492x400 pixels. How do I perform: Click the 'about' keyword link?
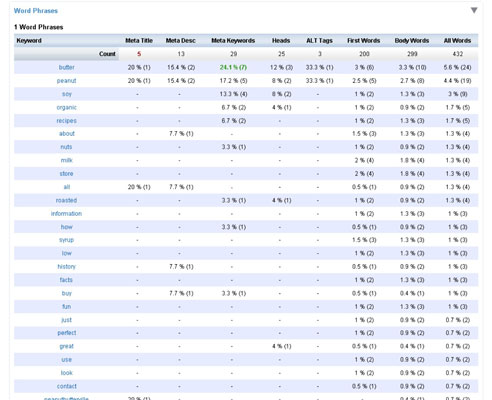click(x=67, y=134)
